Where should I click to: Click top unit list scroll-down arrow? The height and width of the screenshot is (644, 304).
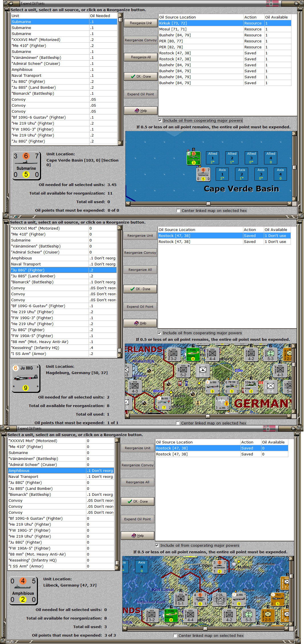pos(120,143)
